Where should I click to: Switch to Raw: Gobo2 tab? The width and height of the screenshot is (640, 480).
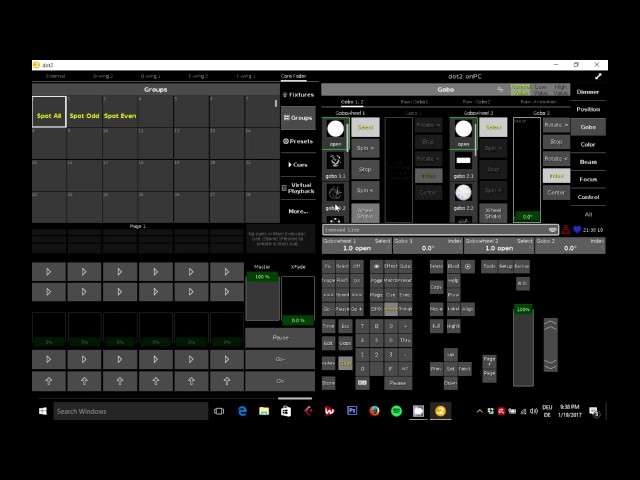[x=476, y=102]
